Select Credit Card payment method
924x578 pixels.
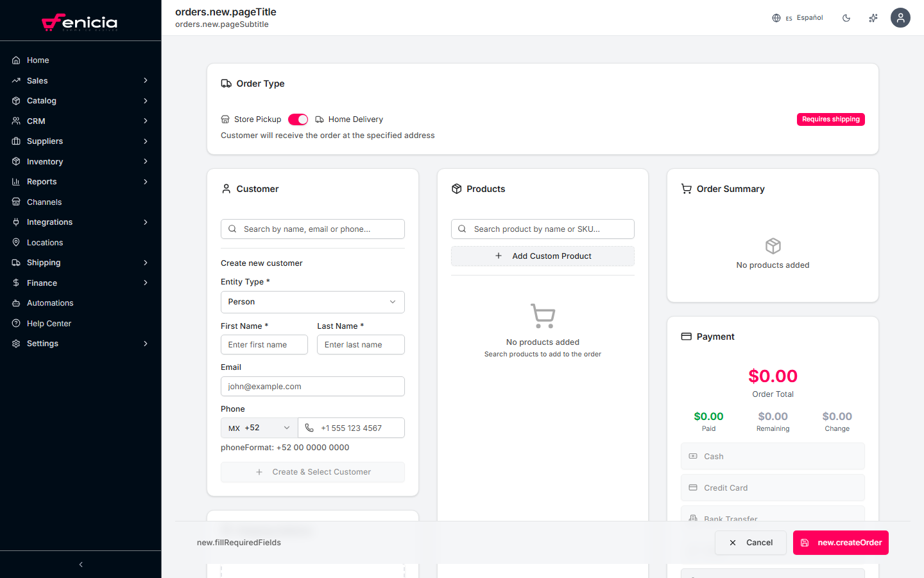click(x=773, y=488)
